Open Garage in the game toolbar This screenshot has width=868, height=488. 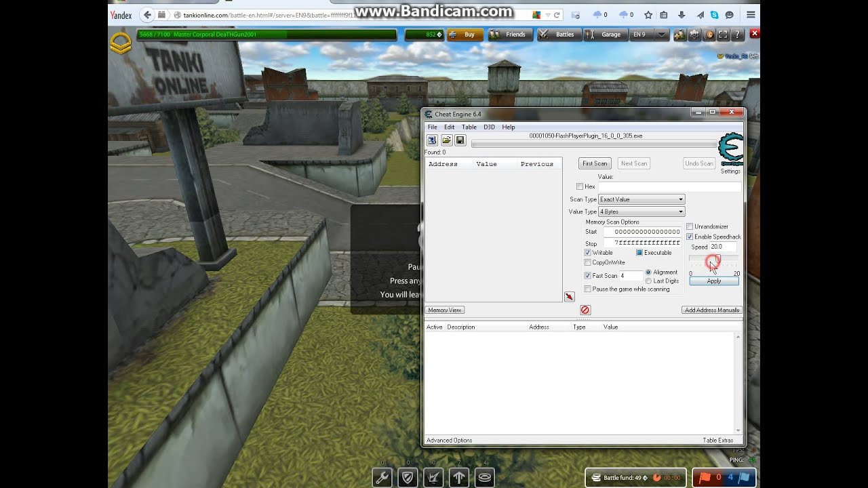(x=606, y=35)
